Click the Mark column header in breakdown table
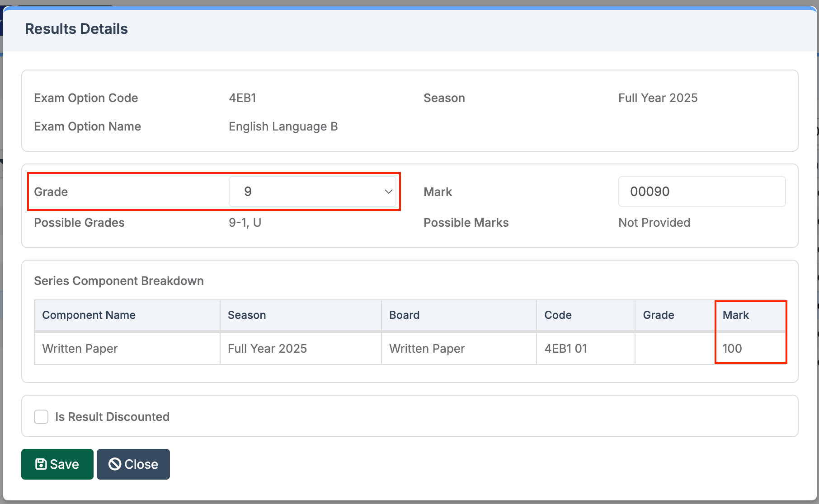 [x=735, y=315]
